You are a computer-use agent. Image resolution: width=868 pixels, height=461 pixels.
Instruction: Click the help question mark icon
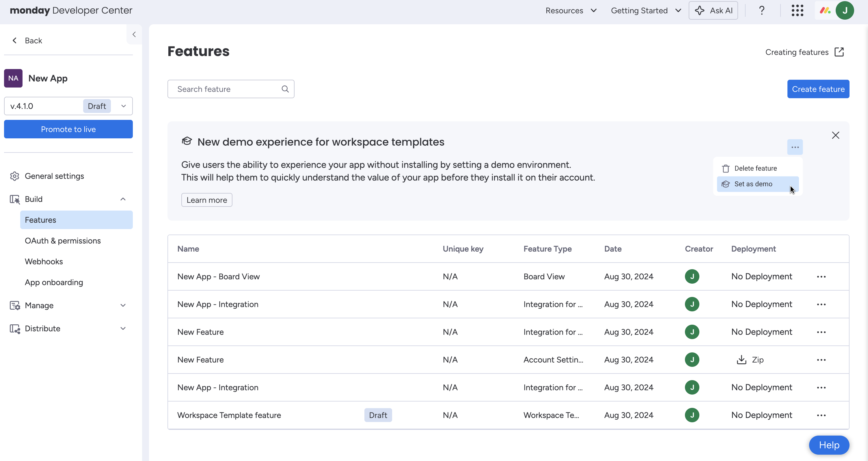click(761, 10)
